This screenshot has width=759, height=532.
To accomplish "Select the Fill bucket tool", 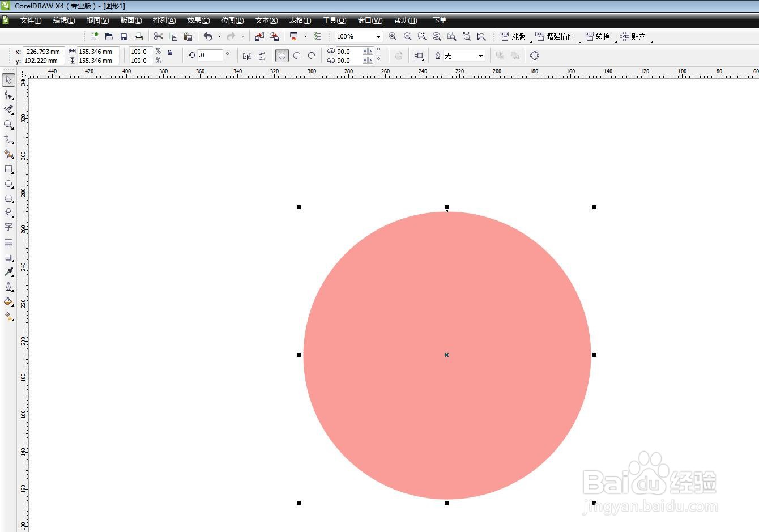I will pyautogui.click(x=8, y=301).
